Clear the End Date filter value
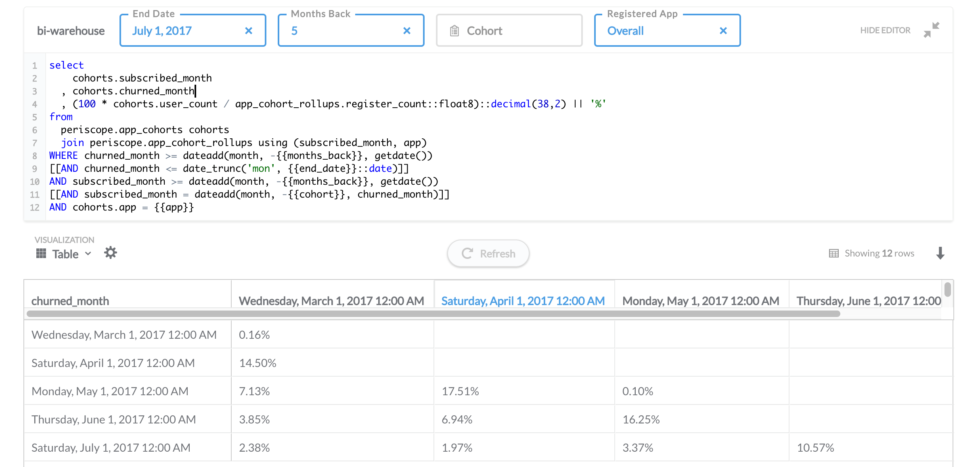Viewport: 980px width, 467px height. [x=249, y=31]
